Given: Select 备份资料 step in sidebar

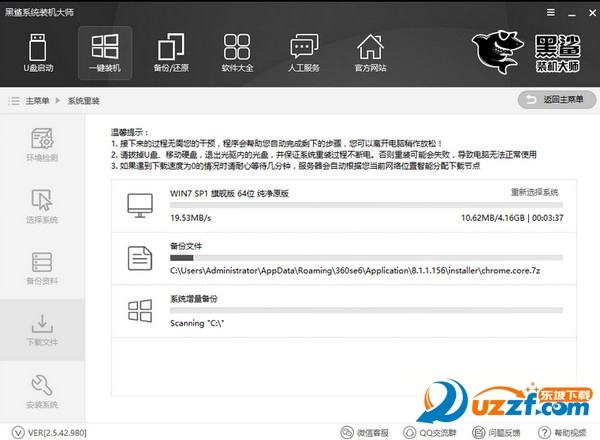Looking at the screenshot, I should point(42,268).
